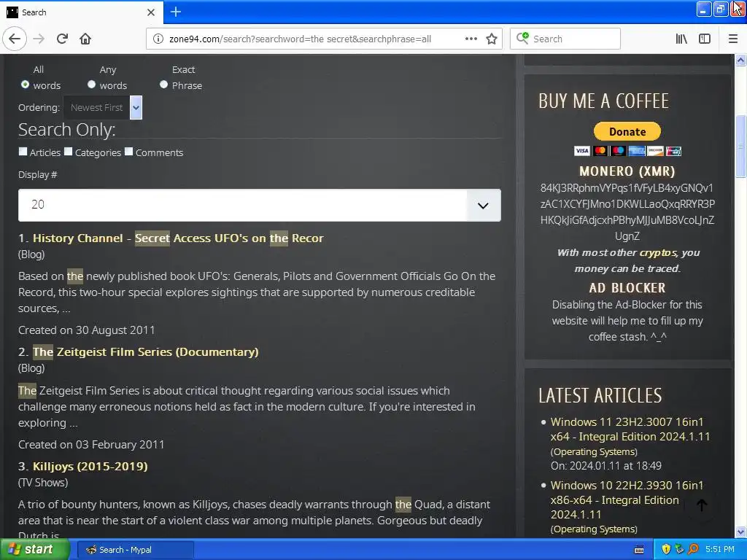
Task: Open the Ordering Newest First dropdown
Action: (102, 108)
